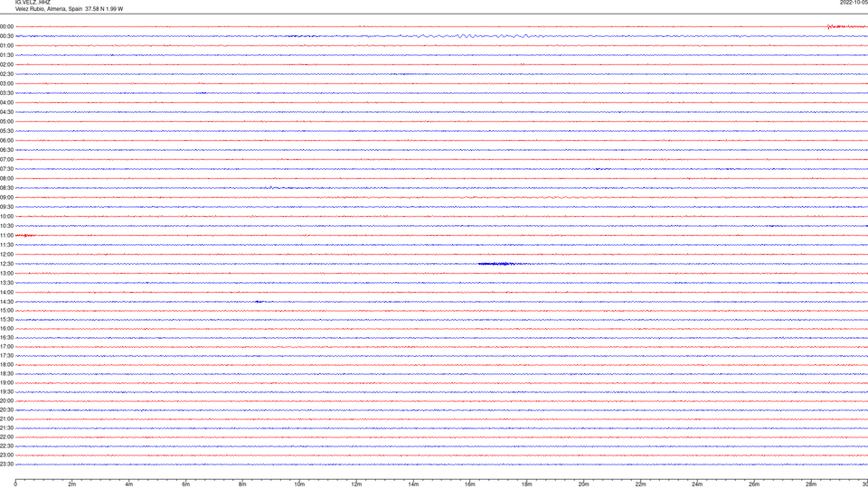Select the 21:00 row time label

click(x=6, y=418)
